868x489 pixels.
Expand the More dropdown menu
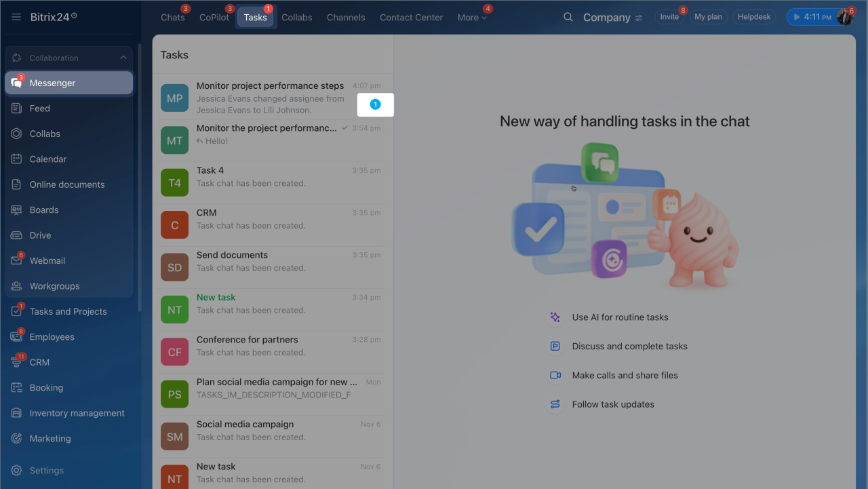pos(472,18)
